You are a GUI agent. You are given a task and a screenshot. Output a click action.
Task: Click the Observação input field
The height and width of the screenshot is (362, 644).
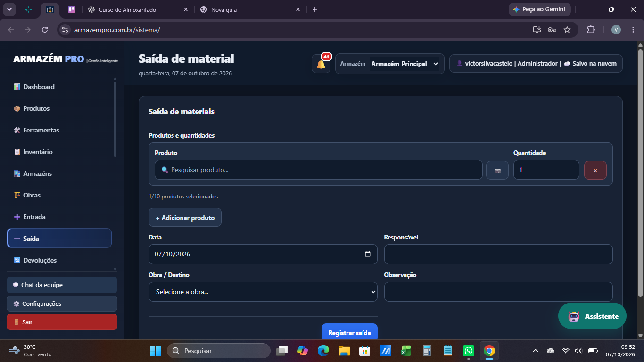[x=498, y=292]
